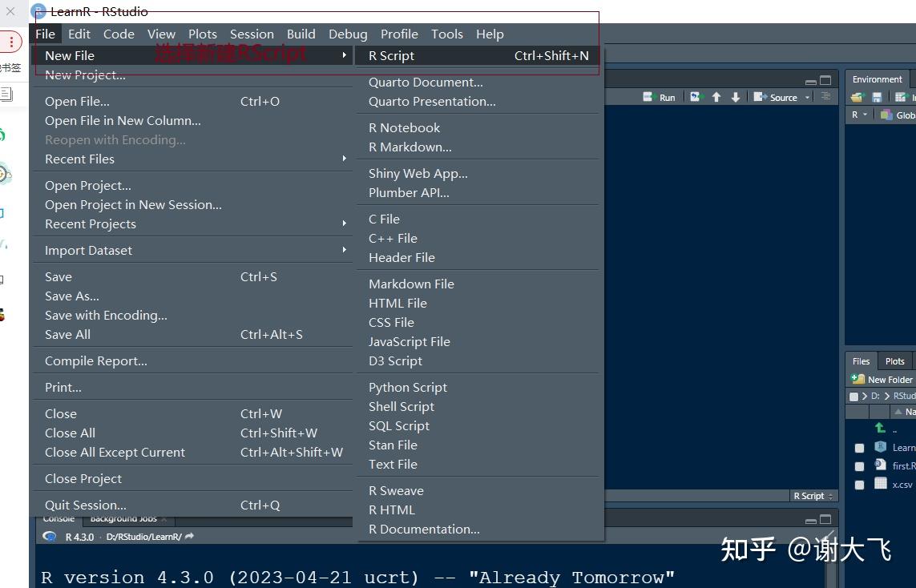The image size is (916, 588).
Task: Select Quit Session menu item
Action: [193, 505]
